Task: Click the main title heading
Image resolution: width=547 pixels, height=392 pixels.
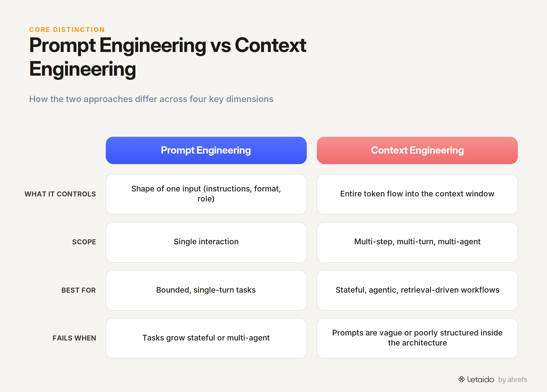Action: point(168,57)
